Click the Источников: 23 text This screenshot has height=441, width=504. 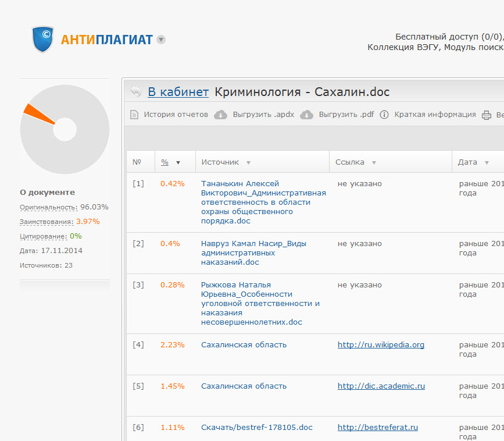coord(46,265)
